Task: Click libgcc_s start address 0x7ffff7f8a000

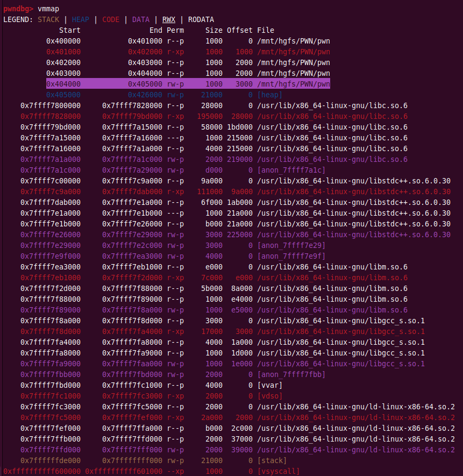Action: 51,321
